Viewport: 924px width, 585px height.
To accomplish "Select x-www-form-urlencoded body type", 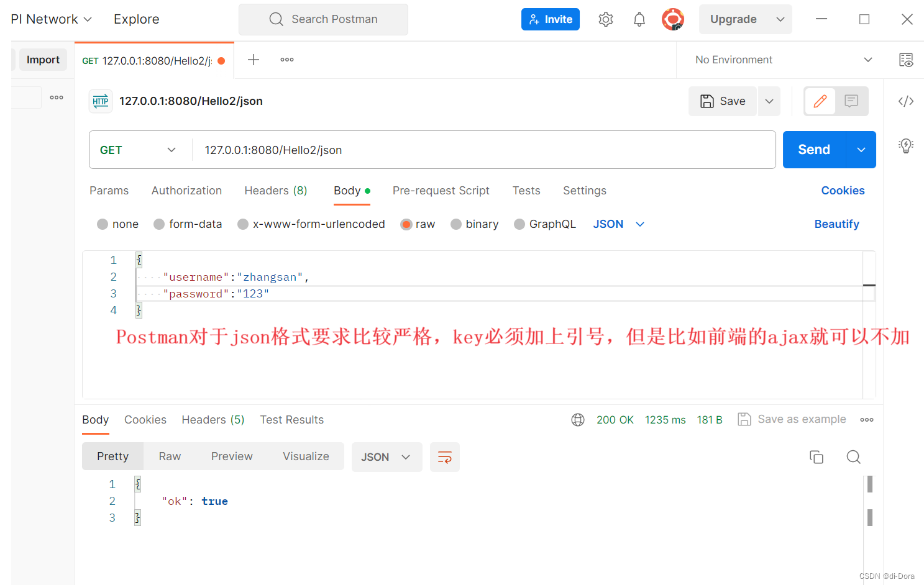I will 243,224.
